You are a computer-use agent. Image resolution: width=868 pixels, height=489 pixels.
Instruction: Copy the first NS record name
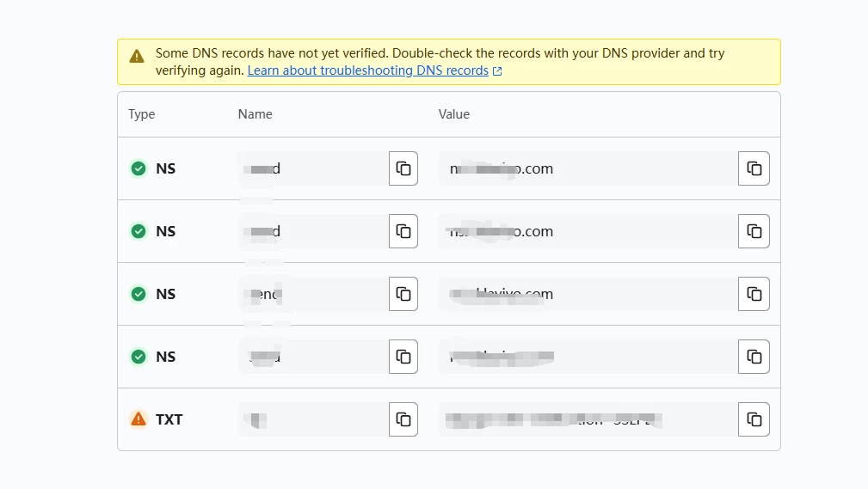(x=403, y=168)
